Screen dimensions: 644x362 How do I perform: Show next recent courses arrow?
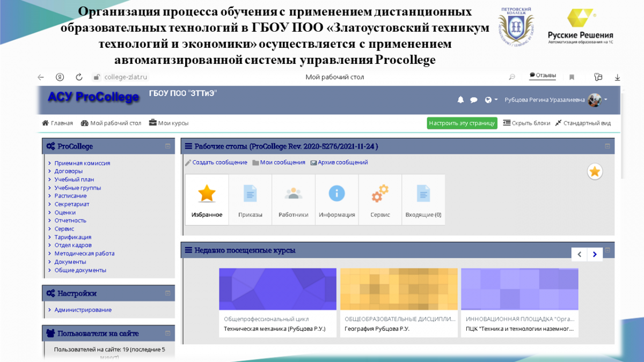(x=595, y=255)
